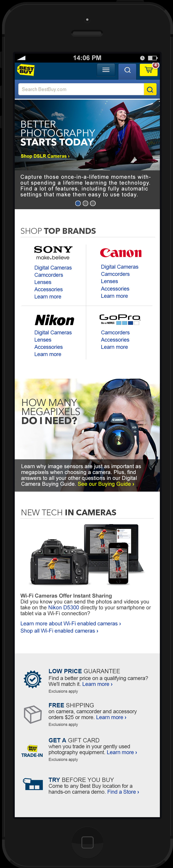Click the Low Price Guarantee badge icon
This screenshot has width=173, height=868.
(x=32, y=679)
